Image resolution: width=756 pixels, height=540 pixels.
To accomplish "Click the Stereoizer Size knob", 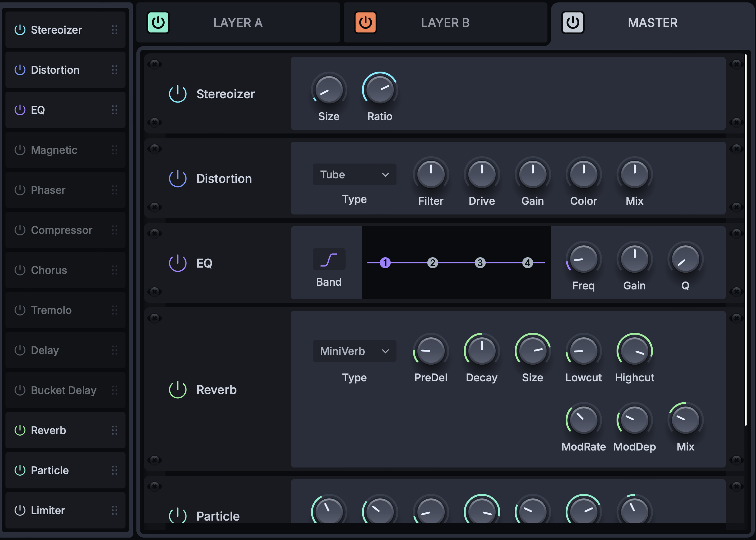I will click(x=329, y=90).
